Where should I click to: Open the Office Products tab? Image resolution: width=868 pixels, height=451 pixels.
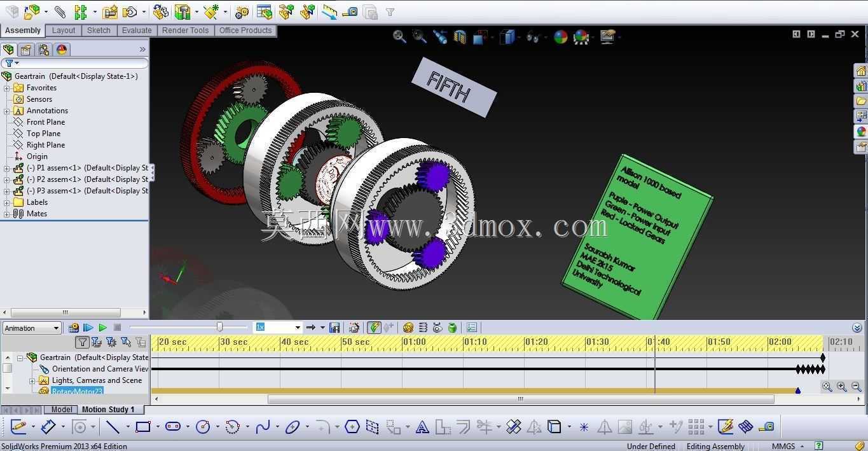245,31
